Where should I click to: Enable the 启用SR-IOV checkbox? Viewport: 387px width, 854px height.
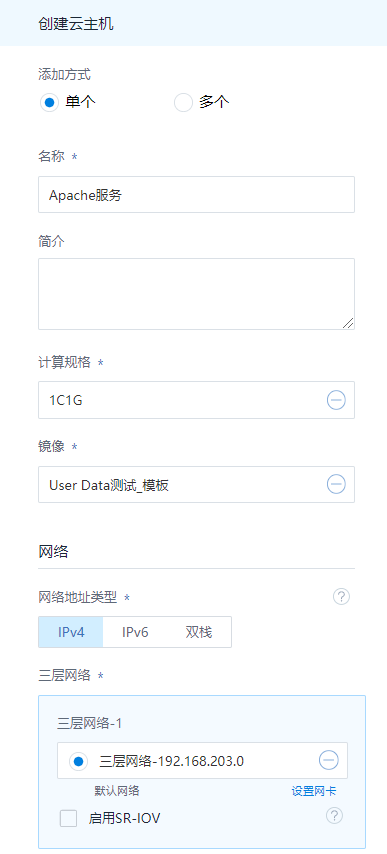click(x=68, y=818)
